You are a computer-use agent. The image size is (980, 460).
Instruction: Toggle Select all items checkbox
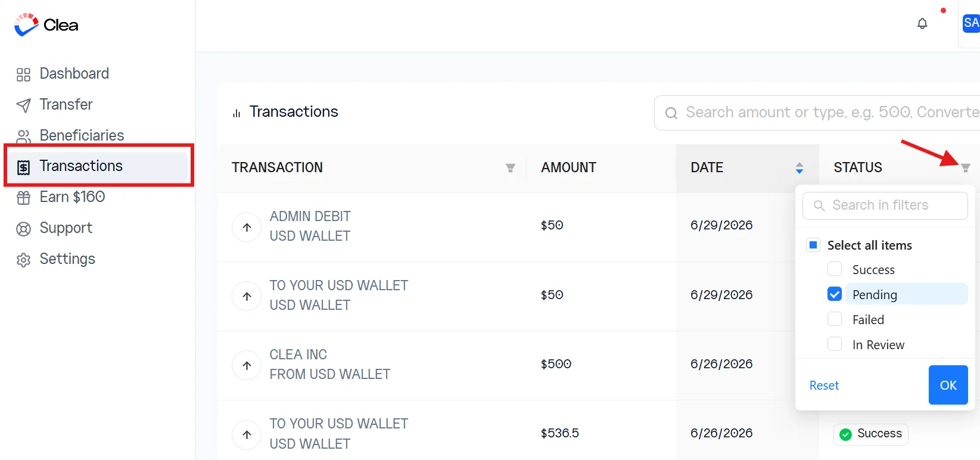[x=813, y=245]
